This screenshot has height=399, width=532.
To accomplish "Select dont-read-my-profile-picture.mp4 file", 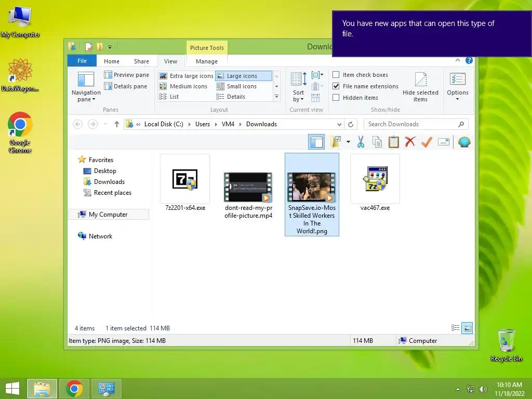I will tap(248, 195).
